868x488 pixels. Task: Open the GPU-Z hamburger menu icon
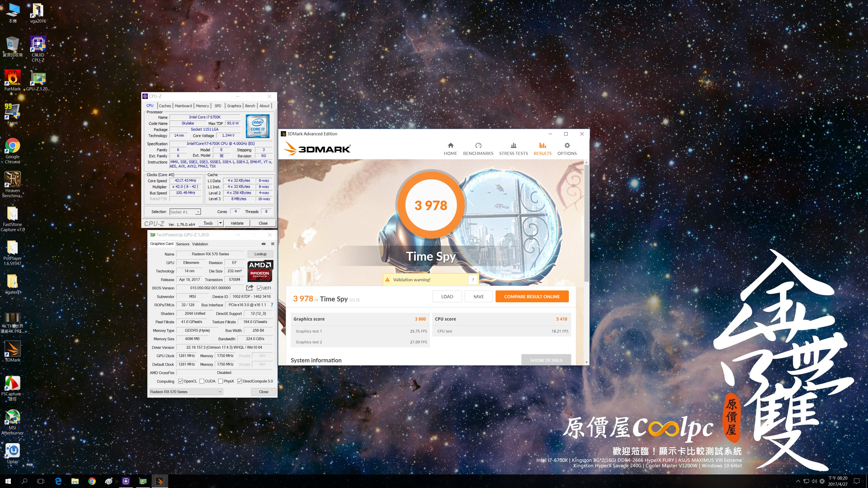[x=273, y=244]
